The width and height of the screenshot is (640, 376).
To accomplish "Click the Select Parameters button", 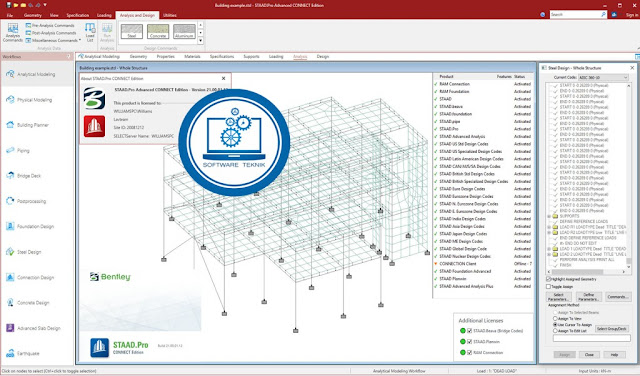I will (x=559, y=297).
